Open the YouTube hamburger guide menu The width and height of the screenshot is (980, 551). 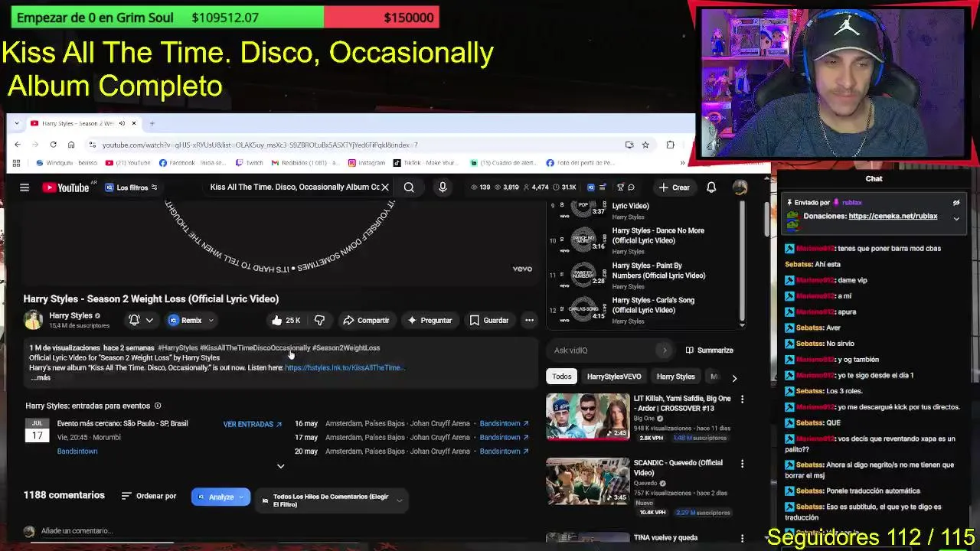[x=24, y=187]
